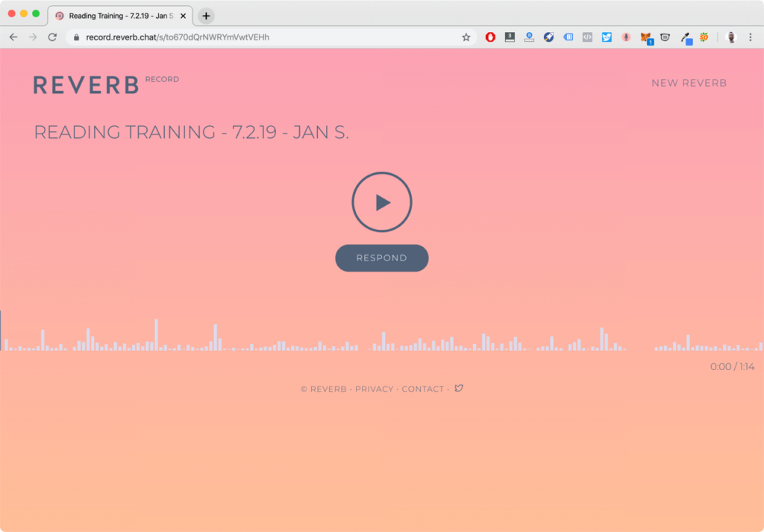Click the pink microphone extension icon
The width and height of the screenshot is (764, 532).
[x=626, y=37]
